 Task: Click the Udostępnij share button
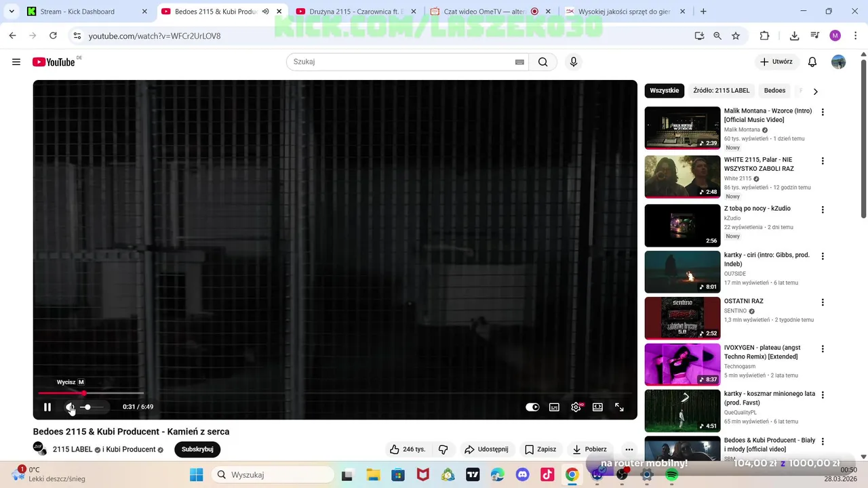click(486, 449)
